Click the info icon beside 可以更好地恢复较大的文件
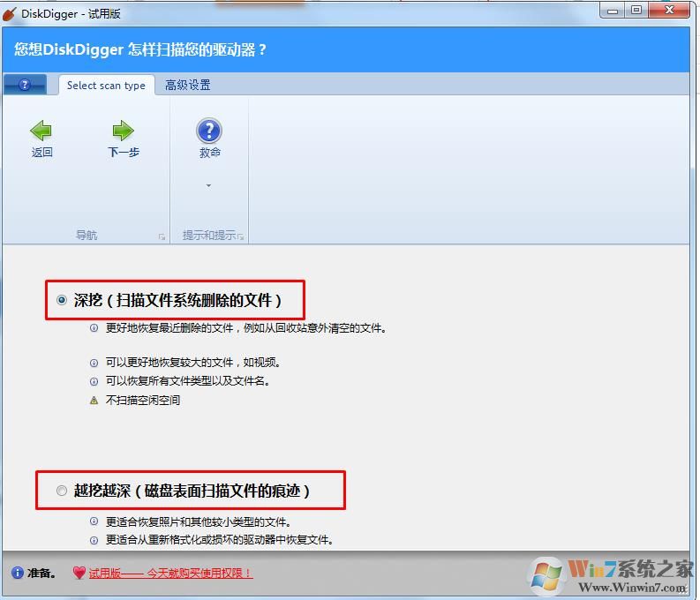This screenshot has height=600, width=700. [94, 363]
